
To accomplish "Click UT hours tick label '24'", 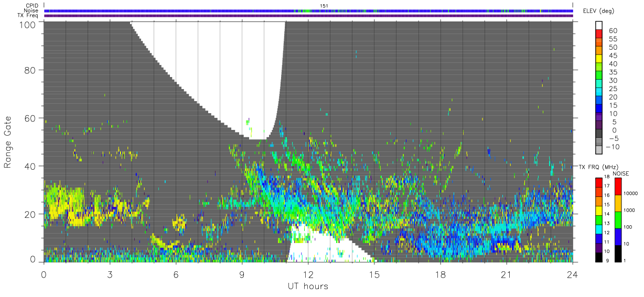I will coord(572,274).
